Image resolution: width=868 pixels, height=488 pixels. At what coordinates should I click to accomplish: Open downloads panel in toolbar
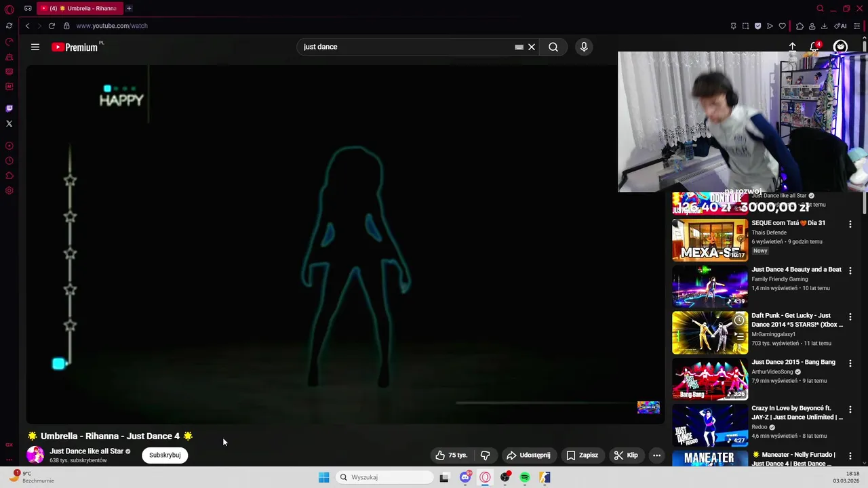pyautogui.click(x=824, y=26)
